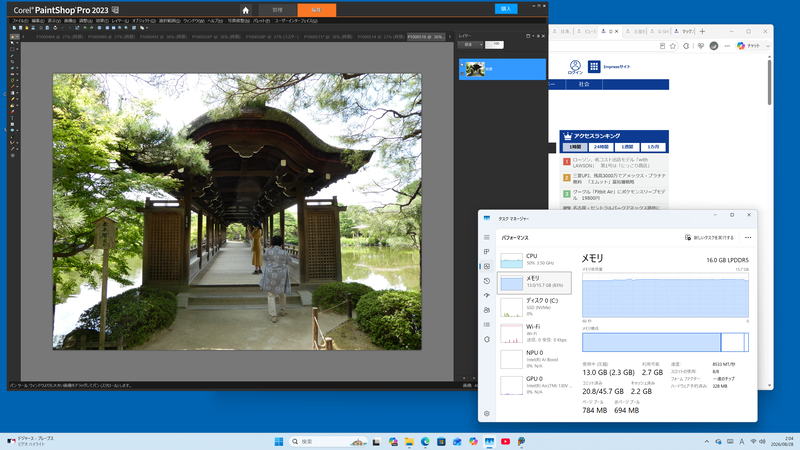Open the PaintShop Pro Home tab icon

pyautogui.click(x=245, y=10)
